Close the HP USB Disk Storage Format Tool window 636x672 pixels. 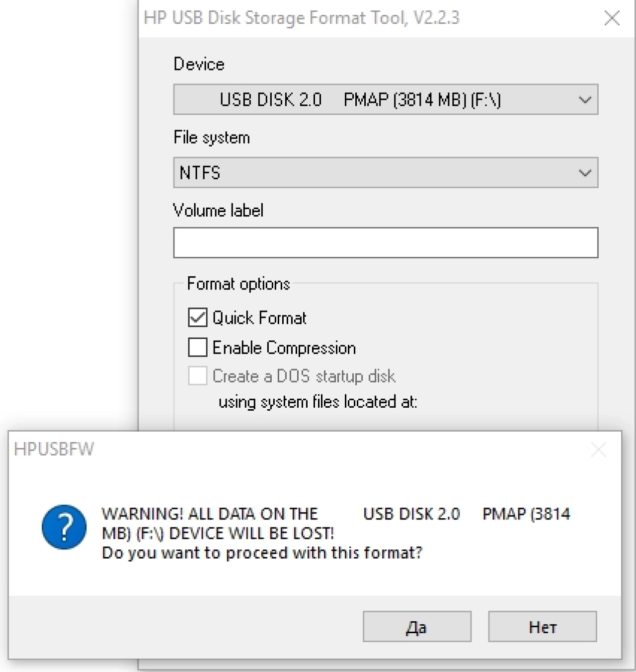[612, 18]
